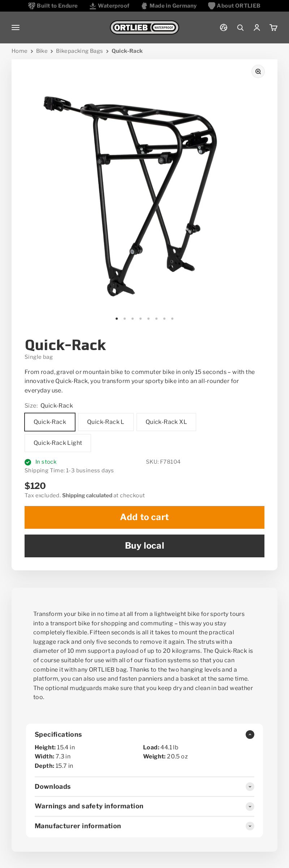Go to Bikepacking Bags breadcrumb
Viewport: 289px width, 868px height.
[x=79, y=51]
